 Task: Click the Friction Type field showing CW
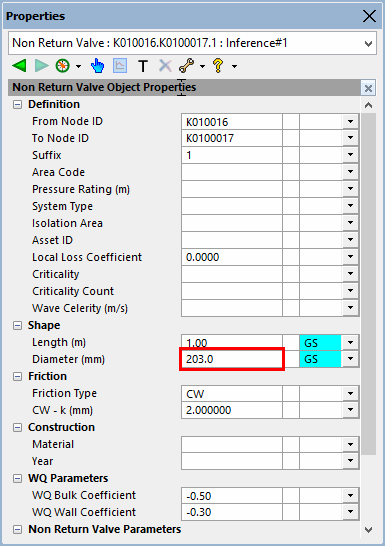(x=232, y=394)
